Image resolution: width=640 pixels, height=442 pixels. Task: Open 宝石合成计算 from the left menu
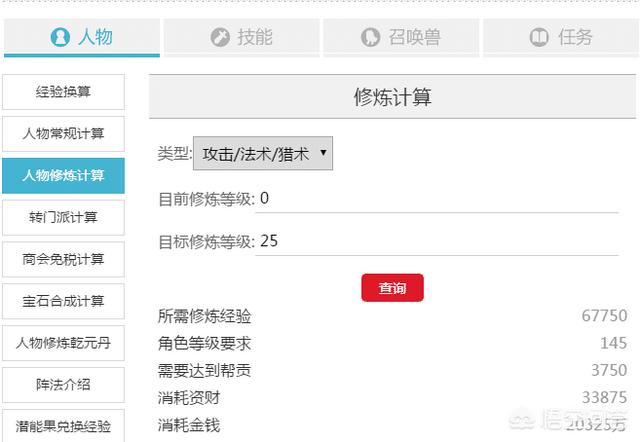click(x=63, y=301)
